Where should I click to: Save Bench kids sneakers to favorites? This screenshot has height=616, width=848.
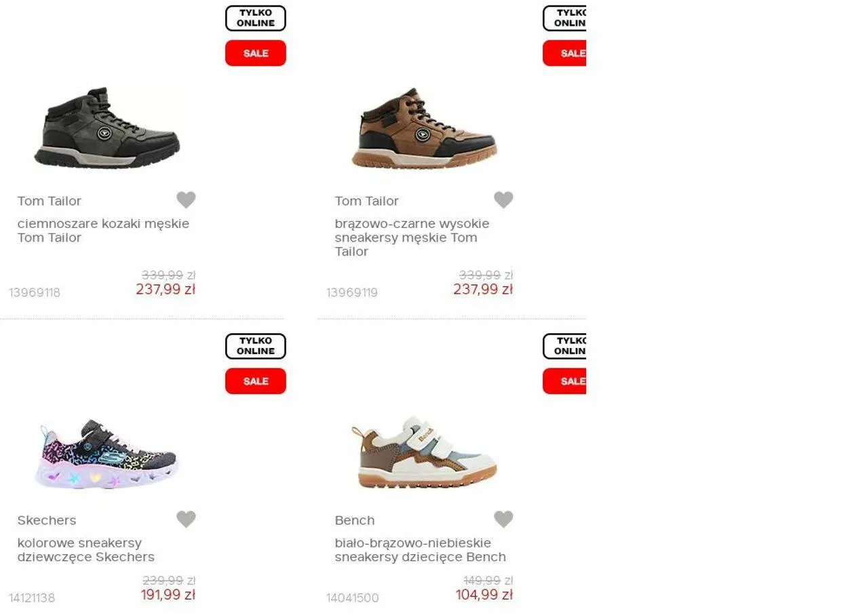503,520
